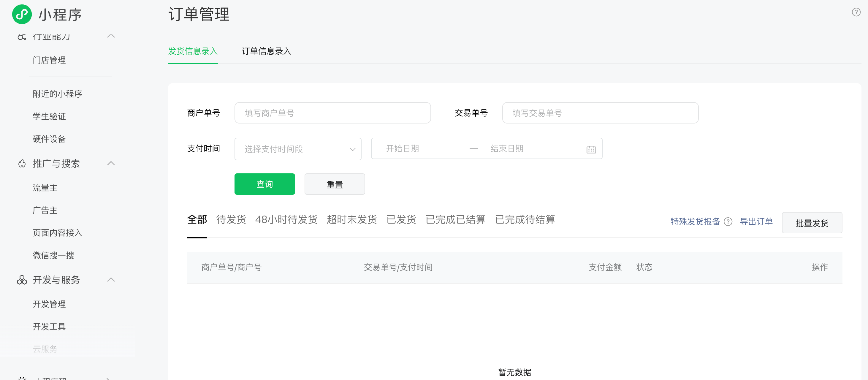The image size is (868, 380).
Task: Open the help question mark icon at top right
Action: point(856,12)
